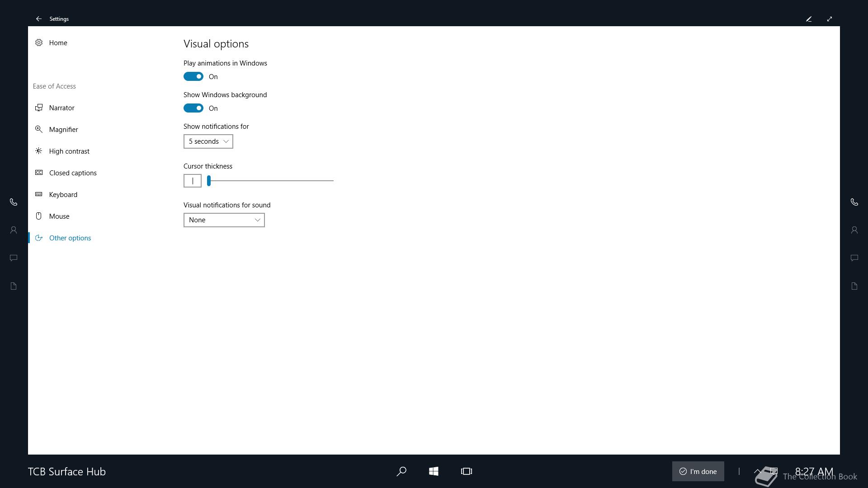Open Start menu with Windows logo
Image resolution: width=868 pixels, height=488 pixels.
point(434,471)
